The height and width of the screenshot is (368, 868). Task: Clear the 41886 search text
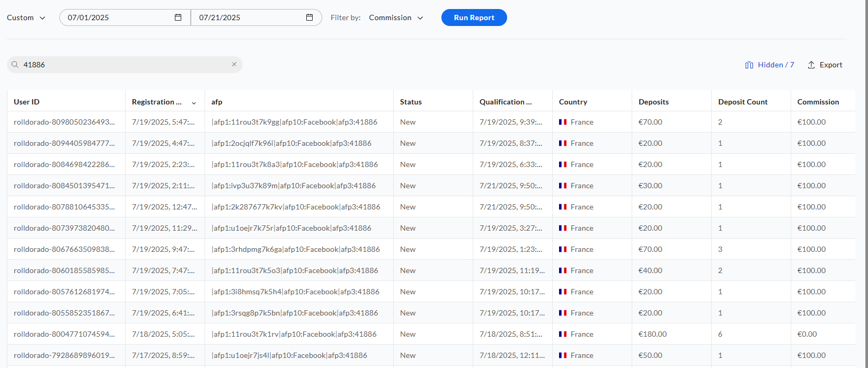234,64
